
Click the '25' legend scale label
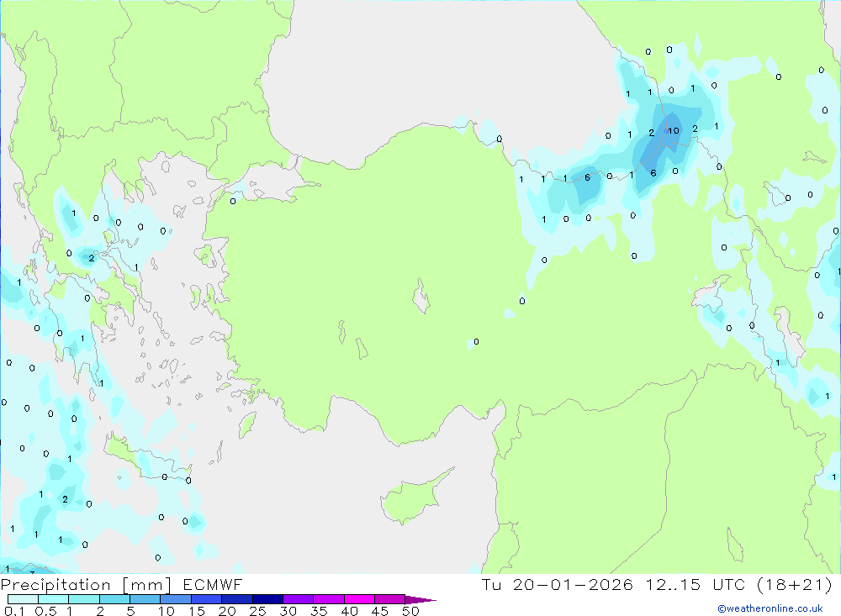(x=257, y=611)
